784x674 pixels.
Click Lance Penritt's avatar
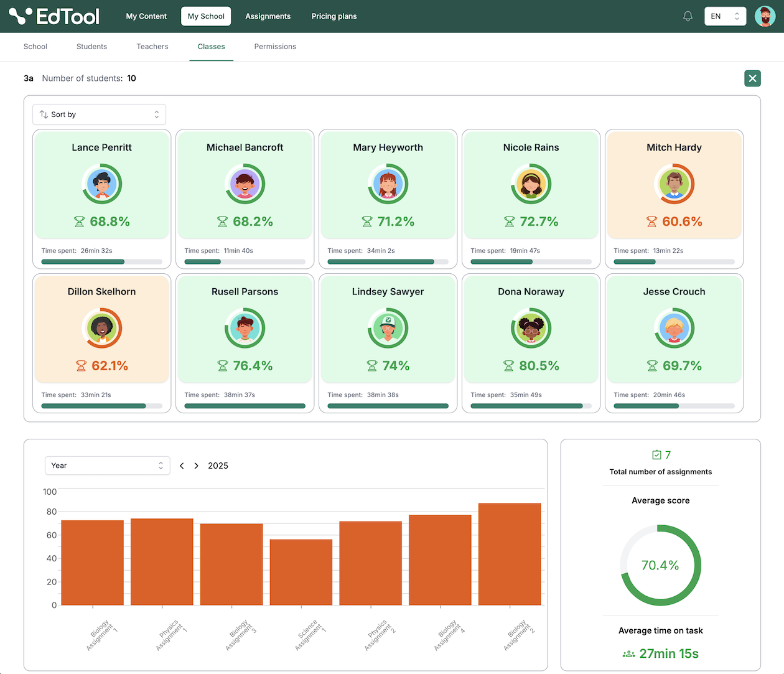coord(102,184)
